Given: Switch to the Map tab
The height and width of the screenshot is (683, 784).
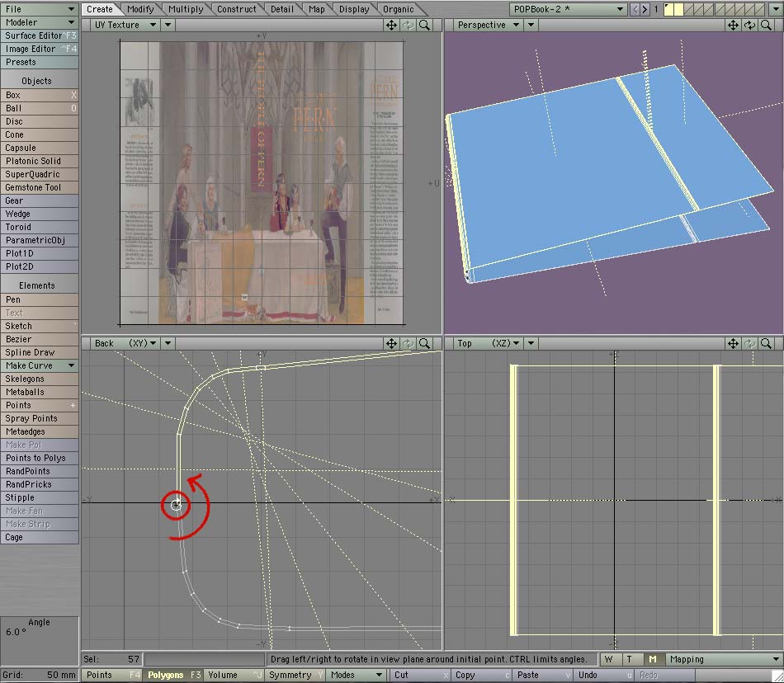Looking at the screenshot, I should 317,9.
